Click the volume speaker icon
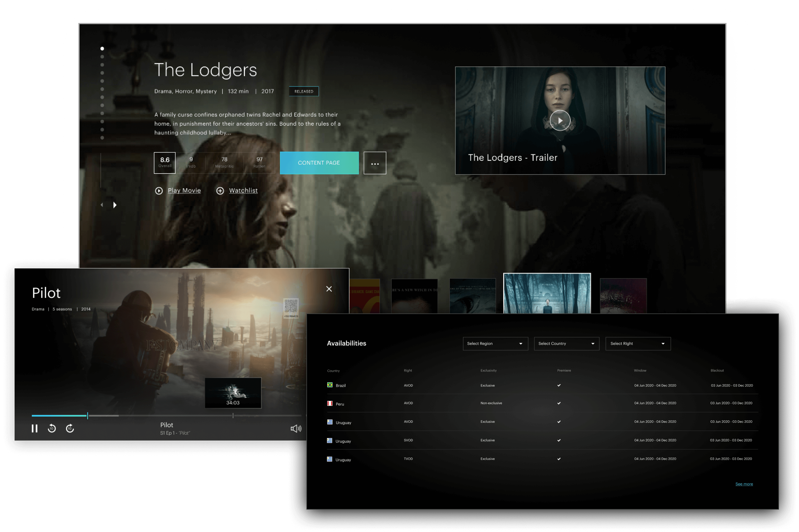799x532 pixels. [296, 429]
